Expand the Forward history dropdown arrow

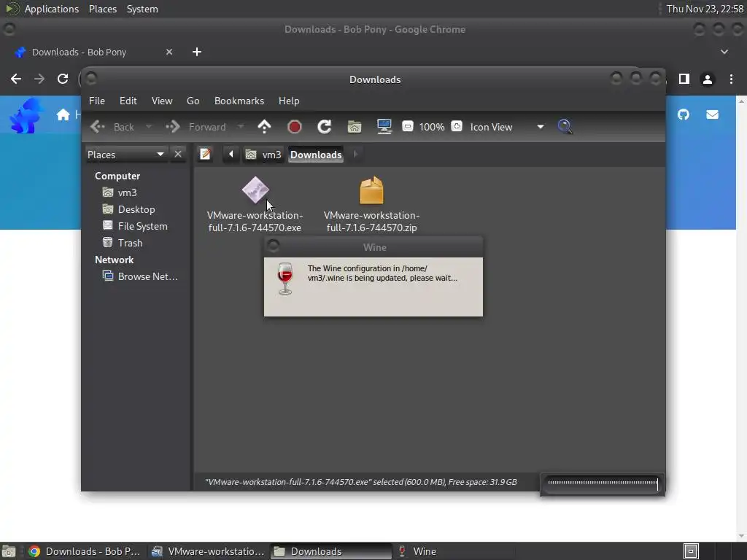click(x=241, y=127)
